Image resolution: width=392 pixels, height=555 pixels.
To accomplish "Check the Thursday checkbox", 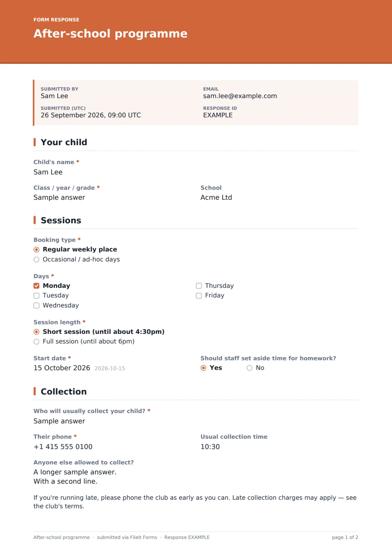I will click(x=199, y=286).
